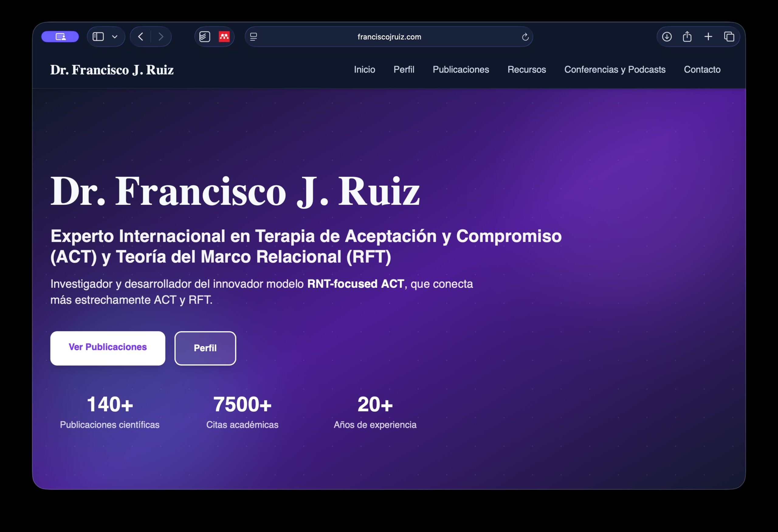The height and width of the screenshot is (532, 778).
Task: Open the Share menu
Action: (687, 36)
